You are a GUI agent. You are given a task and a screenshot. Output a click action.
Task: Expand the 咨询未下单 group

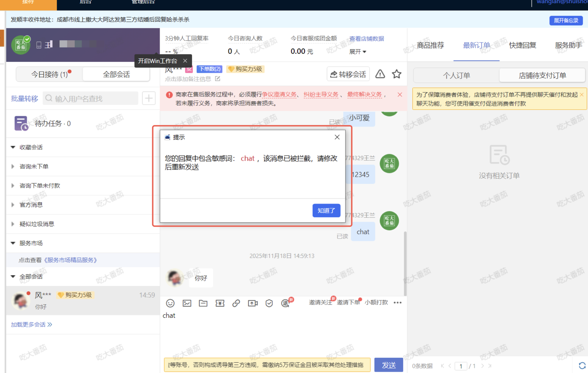pos(13,166)
